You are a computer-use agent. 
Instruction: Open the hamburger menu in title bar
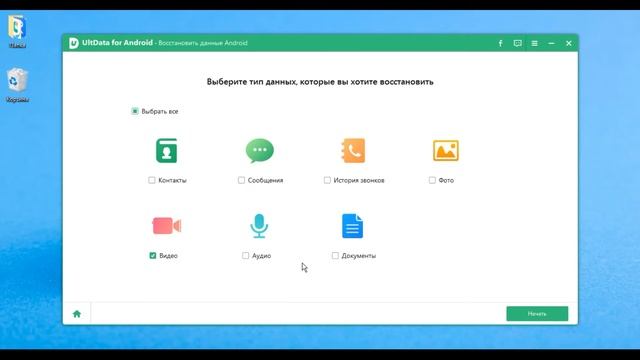pos(534,43)
